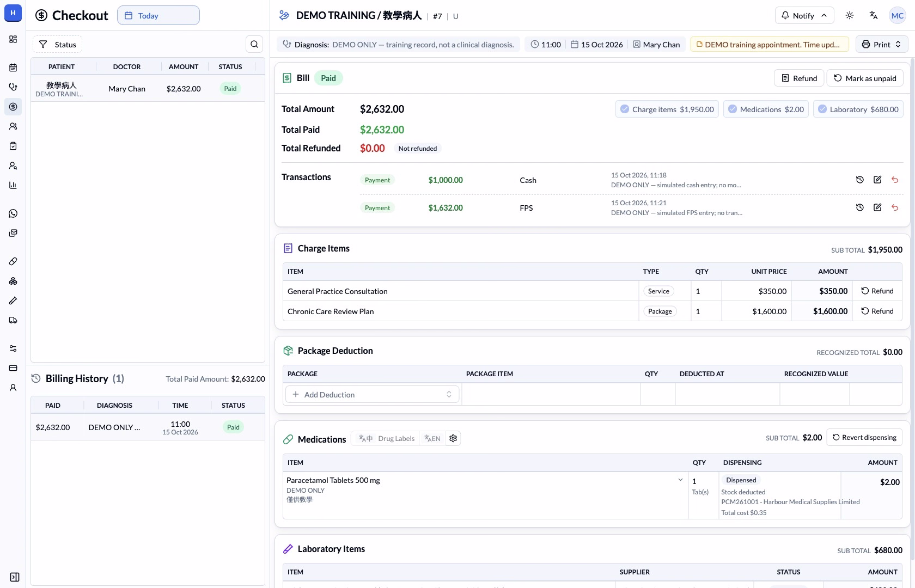Image resolution: width=915 pixels, height=588 pixels.
Task: Open the card icon in sidebar
Action: 13,368
